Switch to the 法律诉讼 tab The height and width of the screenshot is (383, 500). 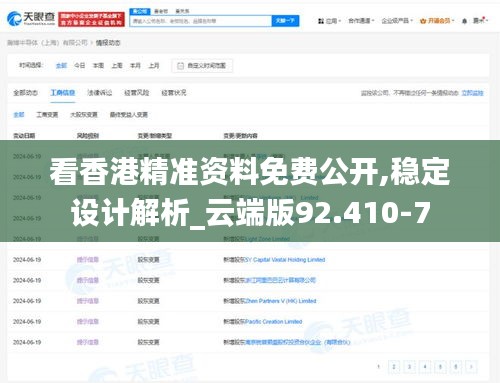(x=99, y=93)
